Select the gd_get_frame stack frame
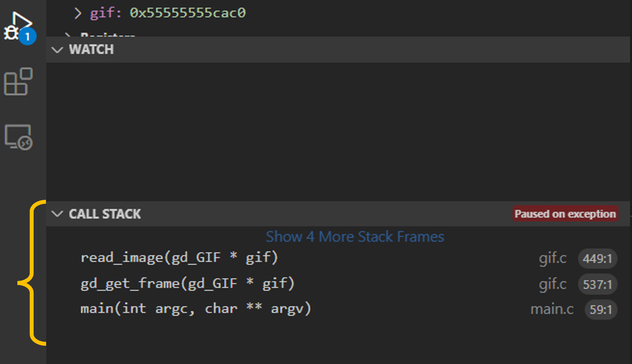 click(x=187, y=283)
